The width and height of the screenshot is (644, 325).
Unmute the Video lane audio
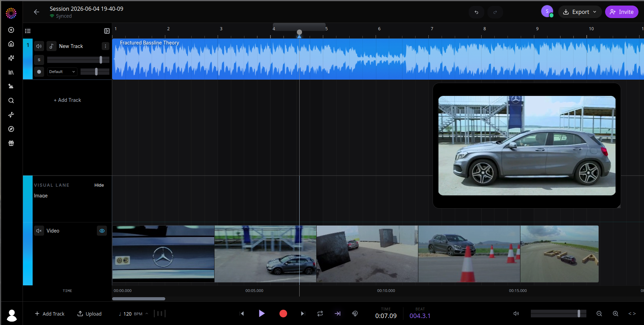click(39, 231)
